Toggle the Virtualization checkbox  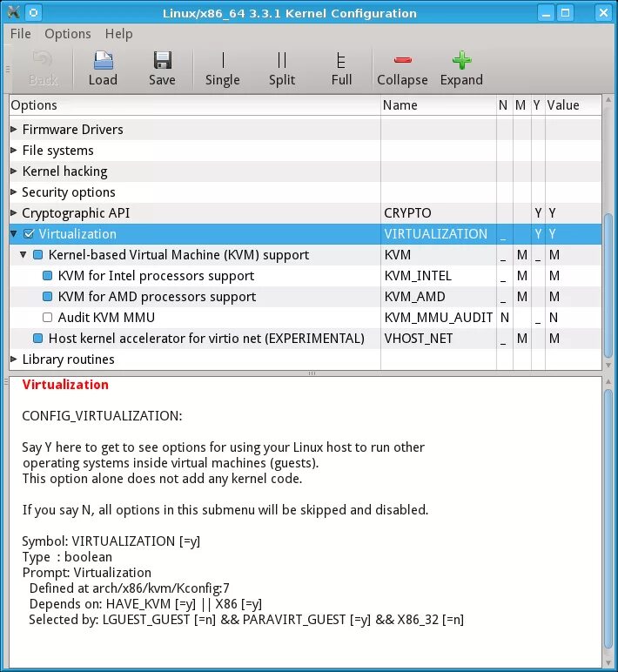(29, 233)
